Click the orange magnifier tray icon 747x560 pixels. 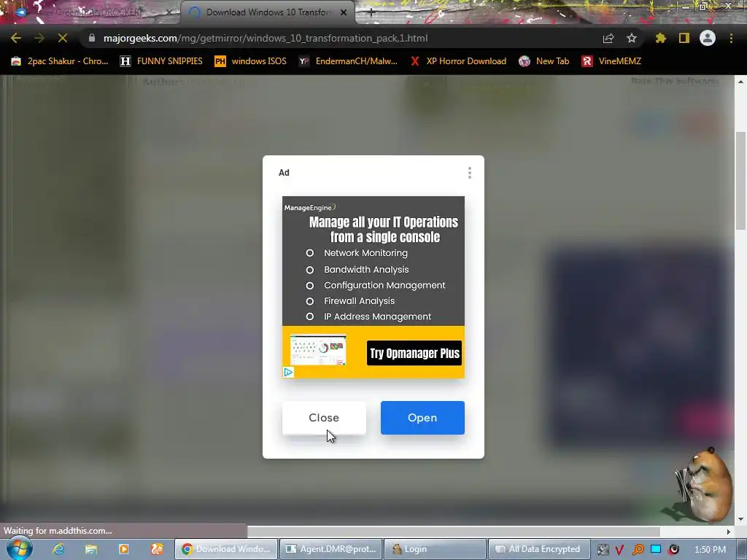coord(638,550)
